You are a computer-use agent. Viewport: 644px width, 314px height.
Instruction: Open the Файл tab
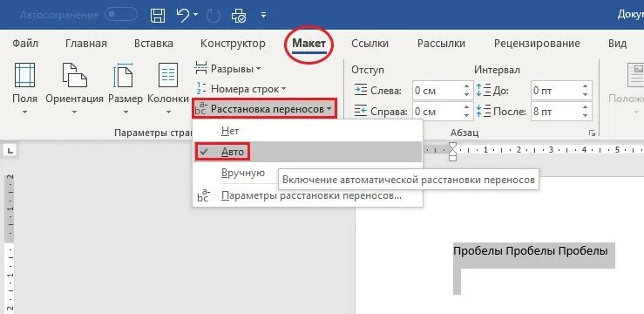25,44
